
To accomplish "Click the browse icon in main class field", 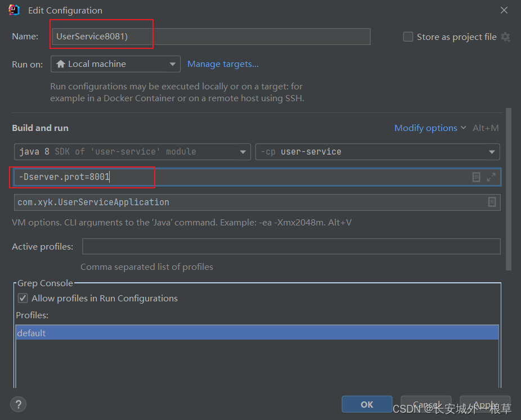I will pyautogui.click(x=492, y=202).
